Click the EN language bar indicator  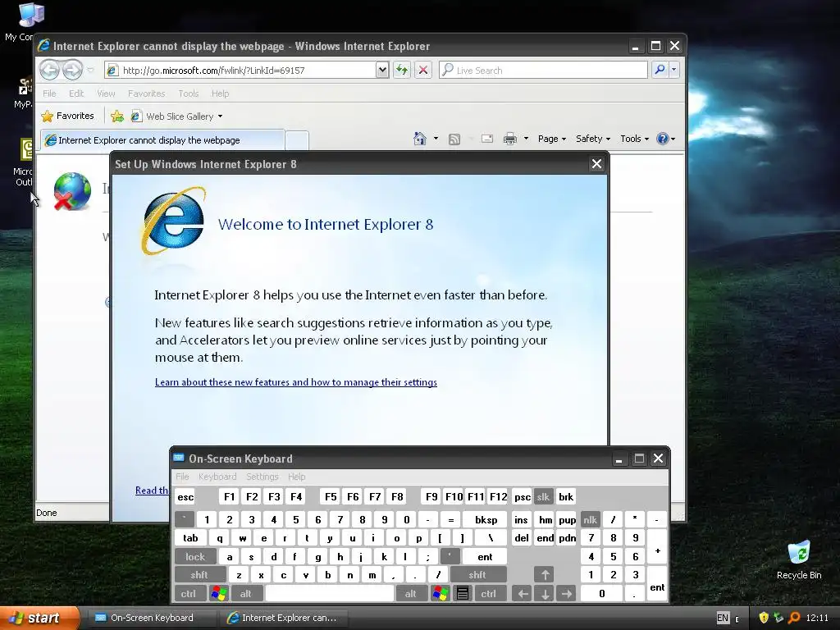pyautogui.click(x=723, y=618)
